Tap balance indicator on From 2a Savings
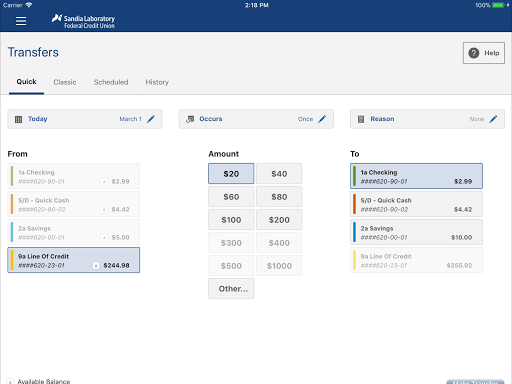512x384 pixels. (104, 238)
